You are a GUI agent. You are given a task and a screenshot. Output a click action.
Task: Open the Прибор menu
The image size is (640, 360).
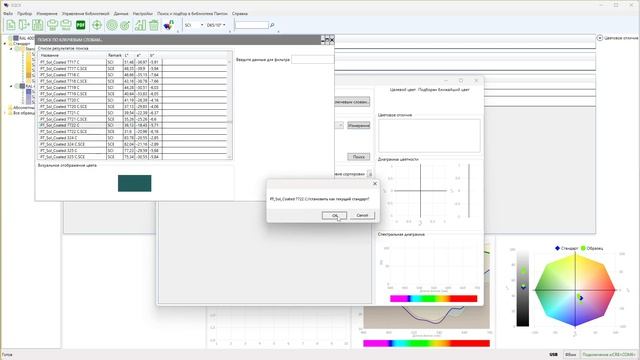[x=24, y=13]
